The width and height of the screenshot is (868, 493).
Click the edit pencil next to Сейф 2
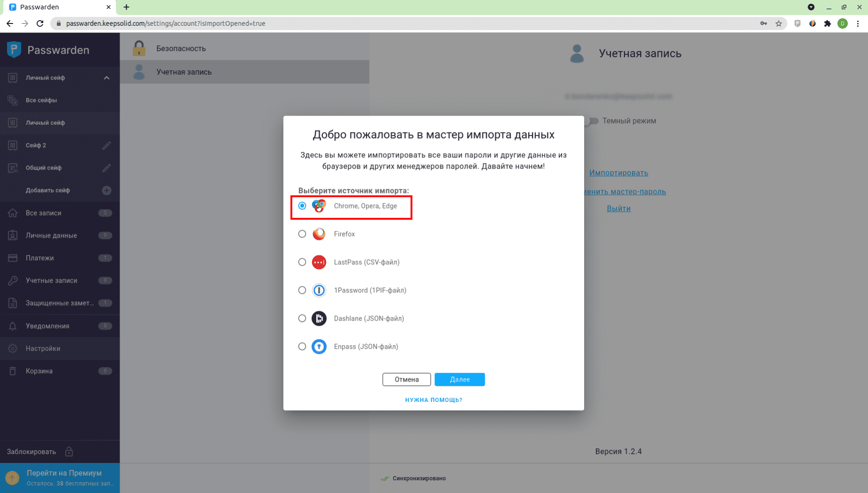click(x=107, y=146)
